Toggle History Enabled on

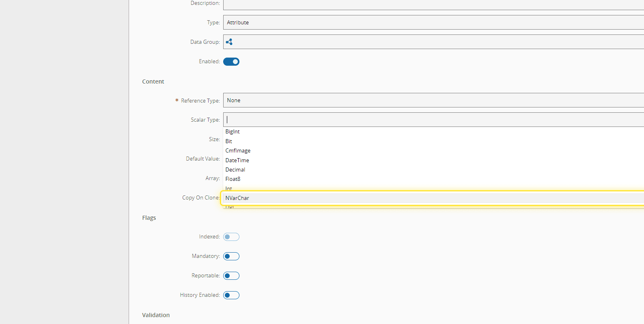click(231, 295)
